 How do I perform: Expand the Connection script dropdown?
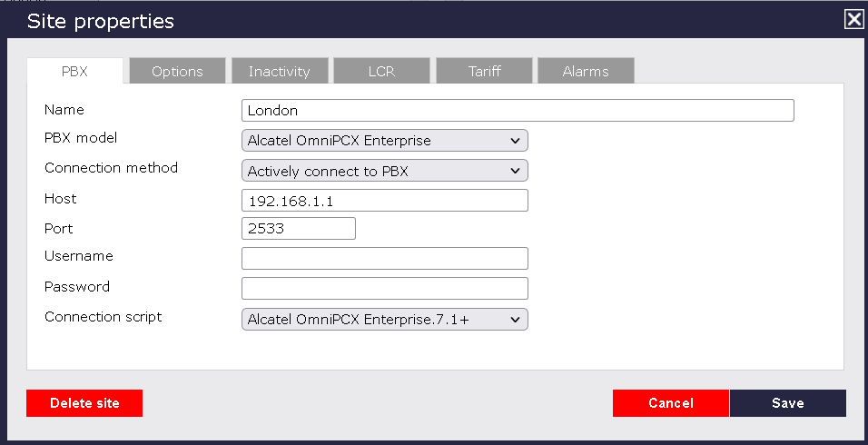(x=384, y=319)
